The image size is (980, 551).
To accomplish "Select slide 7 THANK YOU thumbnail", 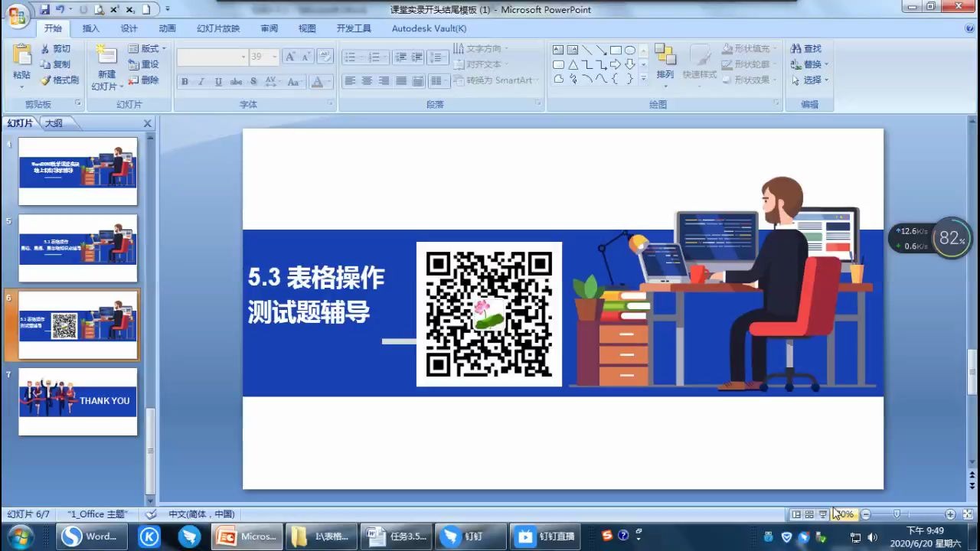I will 78,402.
